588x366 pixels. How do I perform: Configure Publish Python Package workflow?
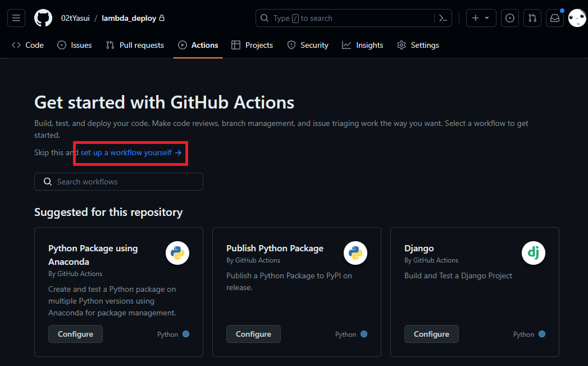pos(253,334)
